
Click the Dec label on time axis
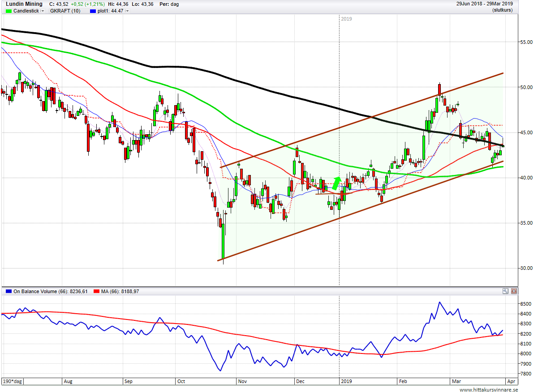[x=301, y=382]
